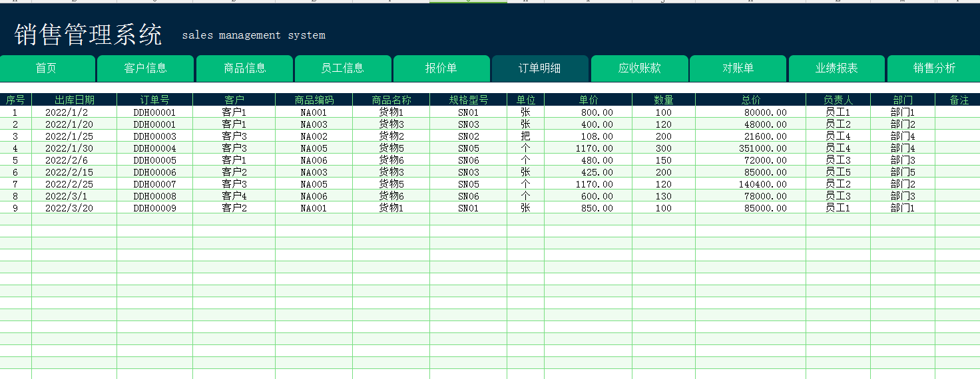This screenshot has height=379, width=980.
Task: Select order number DDH00007
Action: [x=154, y=184]
